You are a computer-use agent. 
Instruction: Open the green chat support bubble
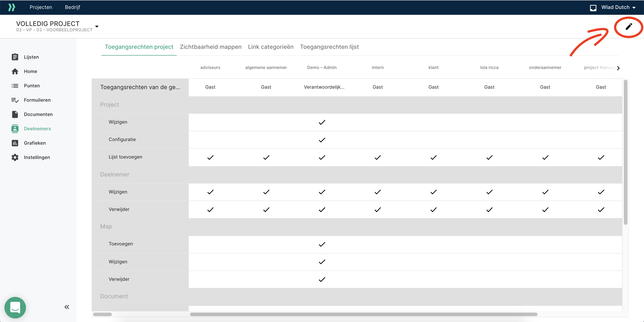(15, 307)
